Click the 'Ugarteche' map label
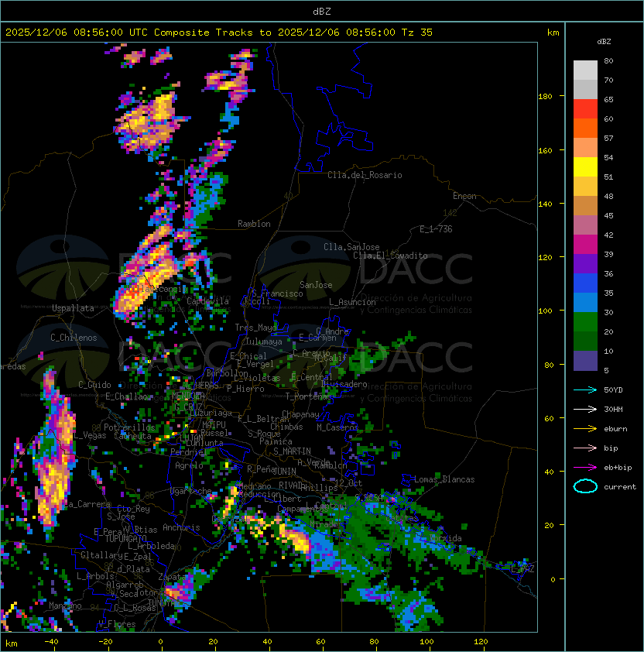Screen dimensions: 644x652 click(x=191, y=491)
